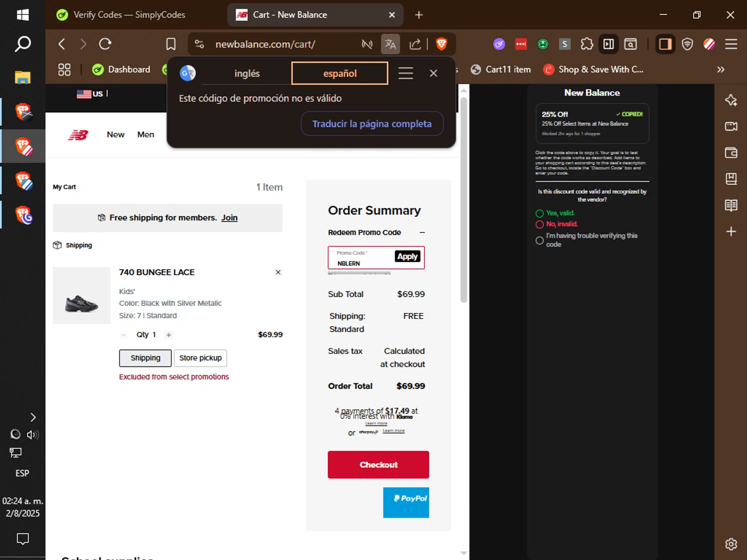Click the New Balance logo
This screenshot has width=747, height=560.
[78, 135]
